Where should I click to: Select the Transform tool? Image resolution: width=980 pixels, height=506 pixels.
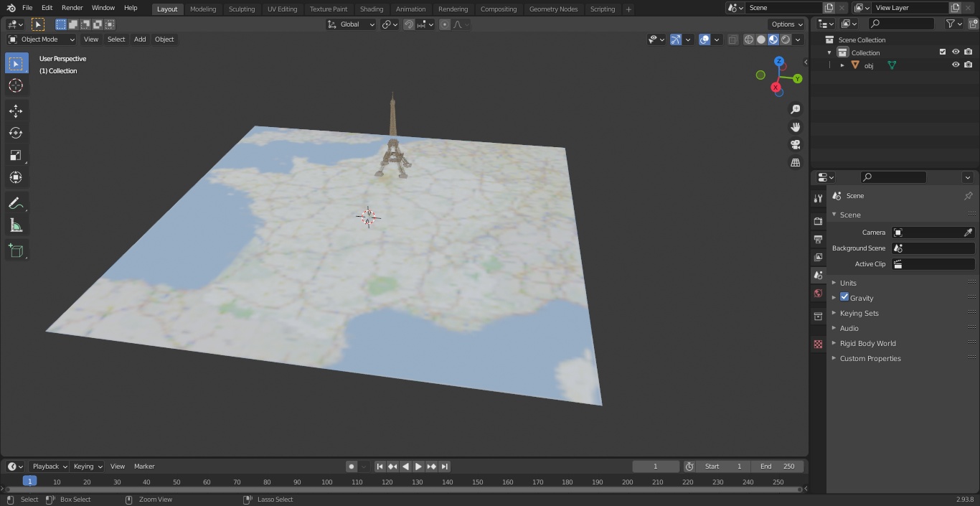tap(16, 177)
